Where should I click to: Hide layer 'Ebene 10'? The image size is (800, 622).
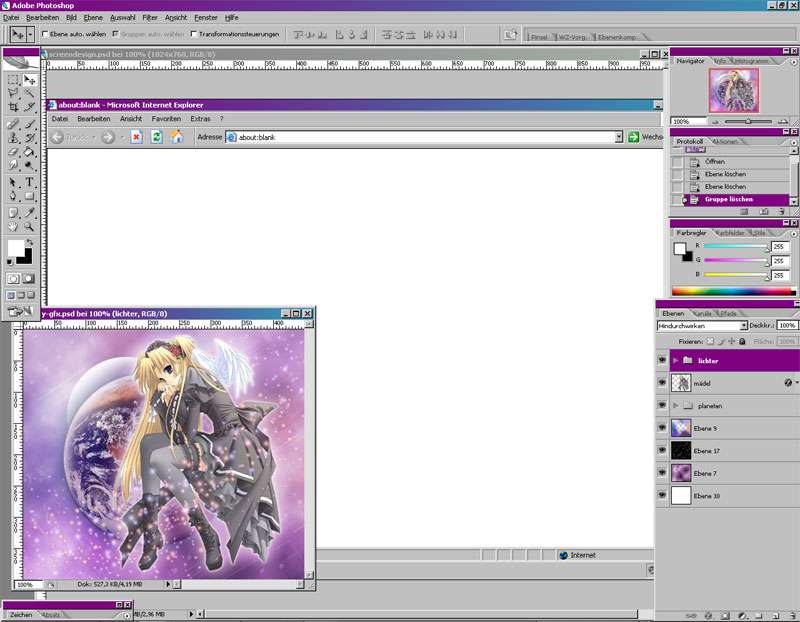click(x=662, y=495)
